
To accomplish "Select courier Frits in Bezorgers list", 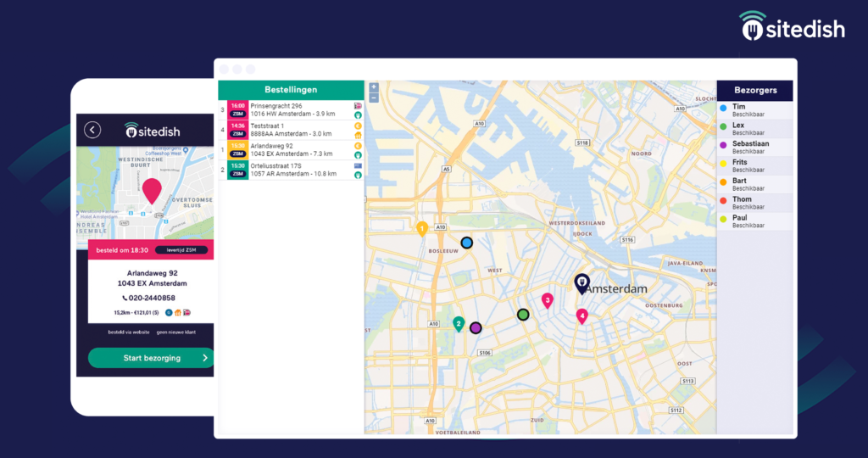I will point(754,165).
